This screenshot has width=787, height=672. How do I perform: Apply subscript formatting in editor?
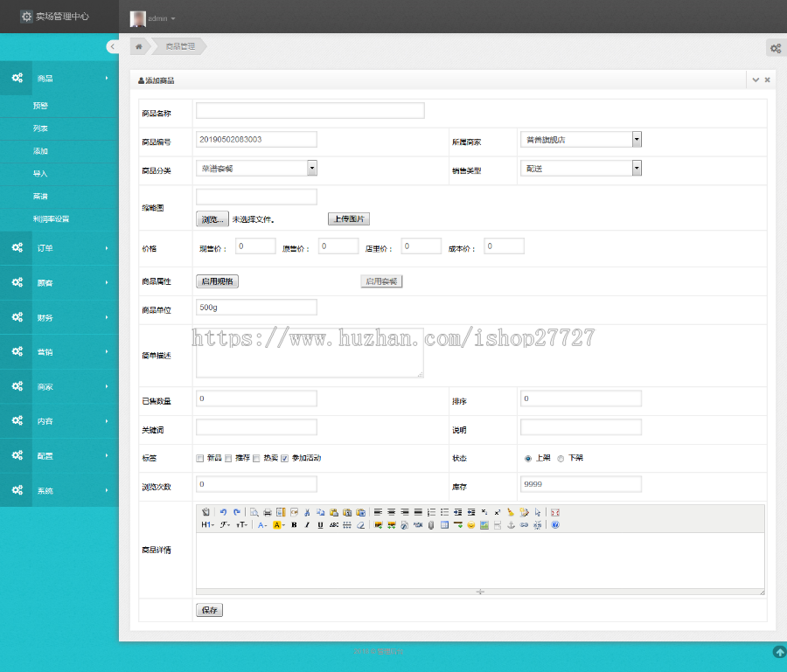click(484, 512)
